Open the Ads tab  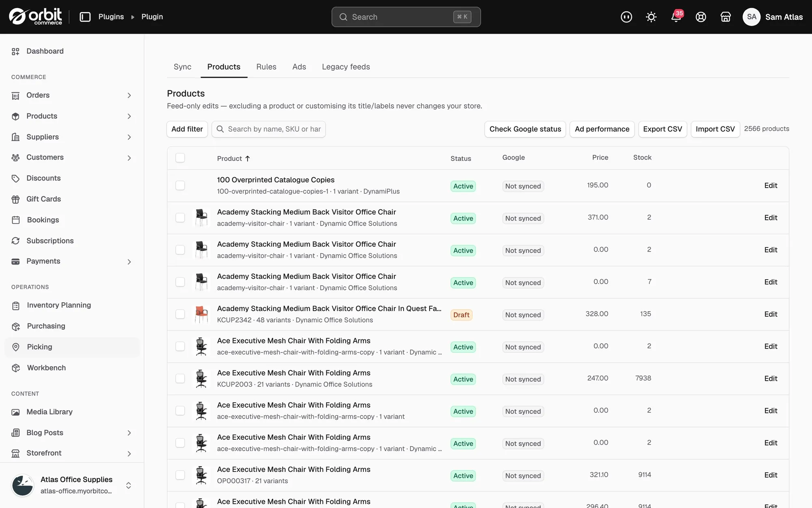click(299, 67)
